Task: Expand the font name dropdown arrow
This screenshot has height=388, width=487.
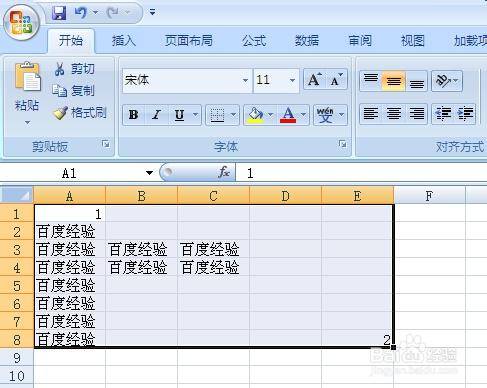Action: (x=245, y=80)
